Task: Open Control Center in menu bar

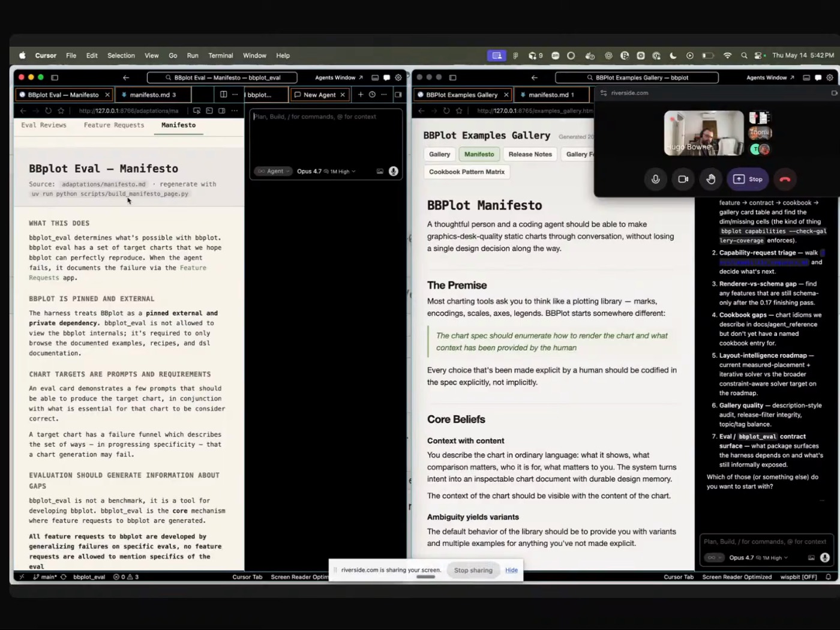Action: click(x=759, y=55)
